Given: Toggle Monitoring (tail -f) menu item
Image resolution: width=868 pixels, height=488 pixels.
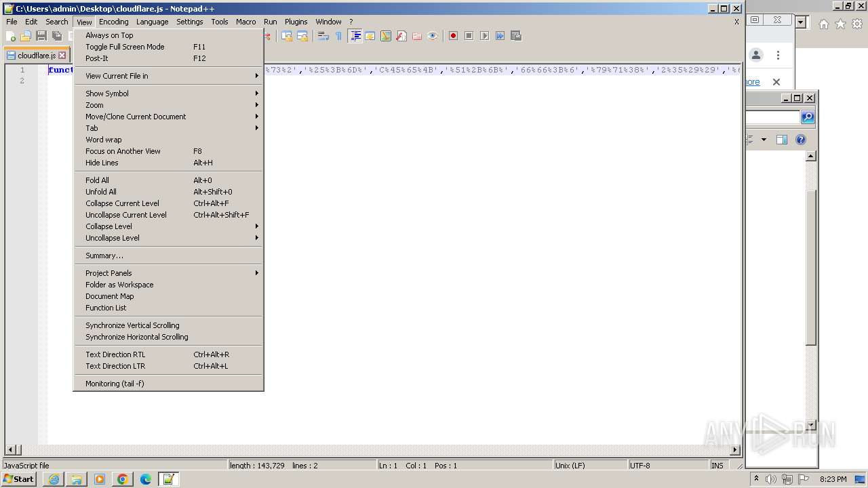Looking at the screenshot, I should [168, 384].
